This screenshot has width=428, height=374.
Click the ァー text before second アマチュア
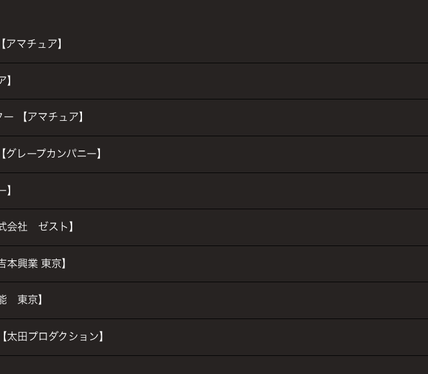pos(7,117)
